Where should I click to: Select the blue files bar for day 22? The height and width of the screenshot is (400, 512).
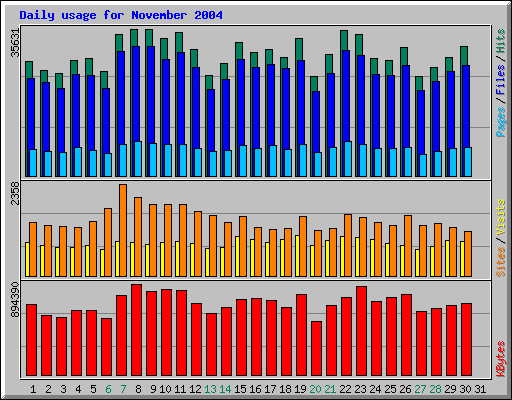click(x=346, y=96)
